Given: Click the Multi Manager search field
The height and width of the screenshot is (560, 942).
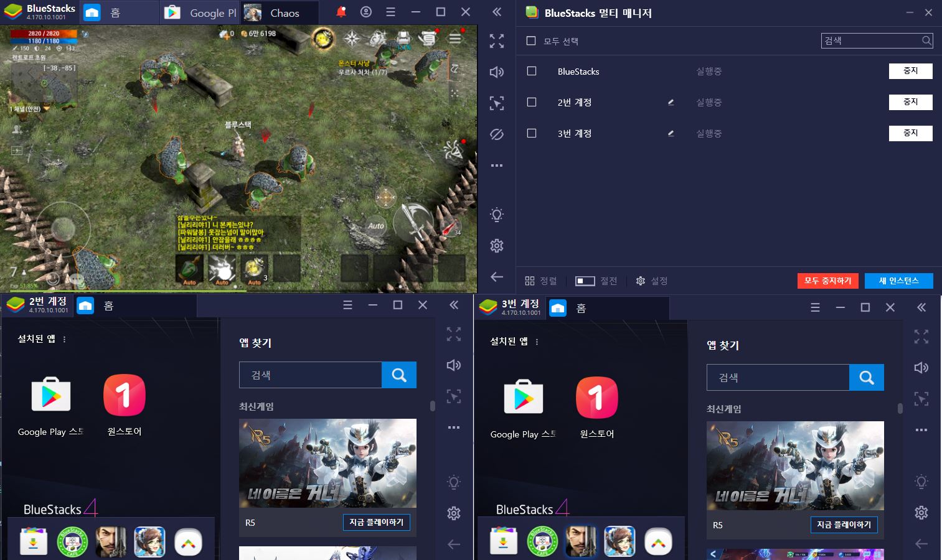Looking at the screenshot, I should point(877,40).
